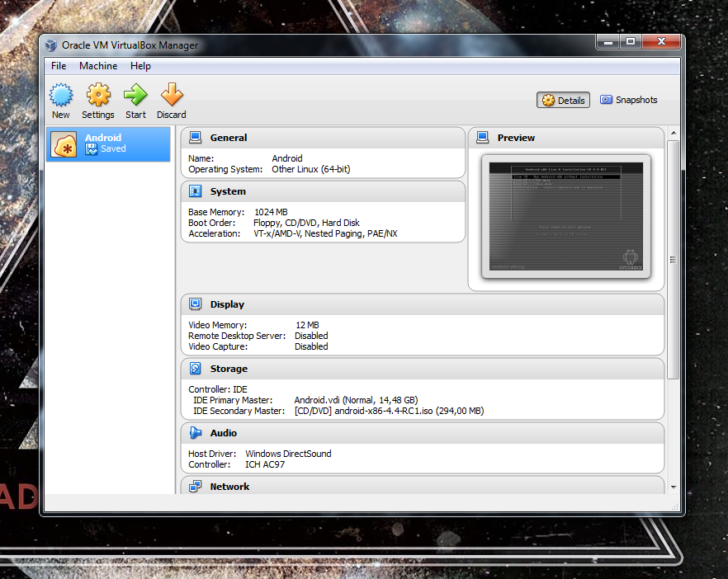Click the Saved state floppy icon
Image resolution: width=728 pixels, height=579 pixels.
(x=92, y=149)
